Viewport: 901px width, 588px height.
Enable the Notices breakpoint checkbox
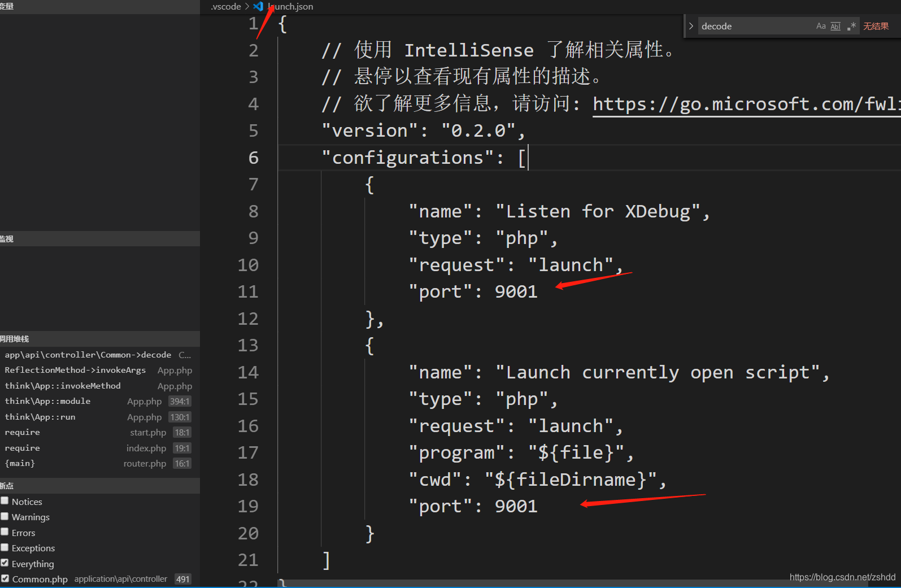click(x=5, y=501)
